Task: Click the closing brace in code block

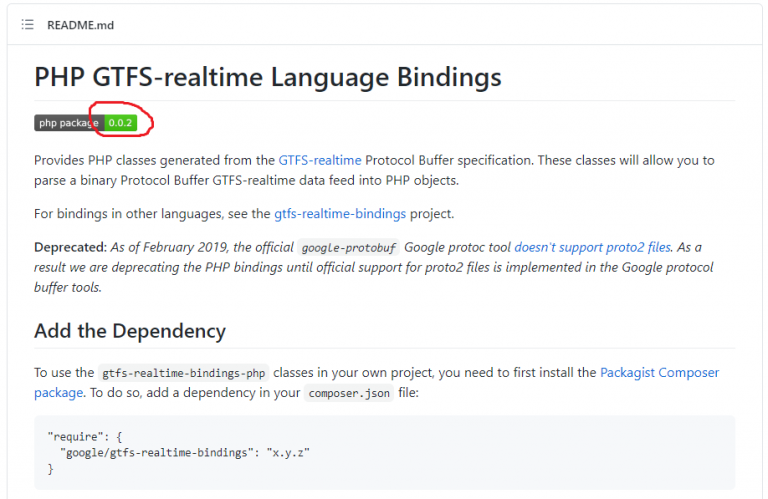Action: click(50, 469)
